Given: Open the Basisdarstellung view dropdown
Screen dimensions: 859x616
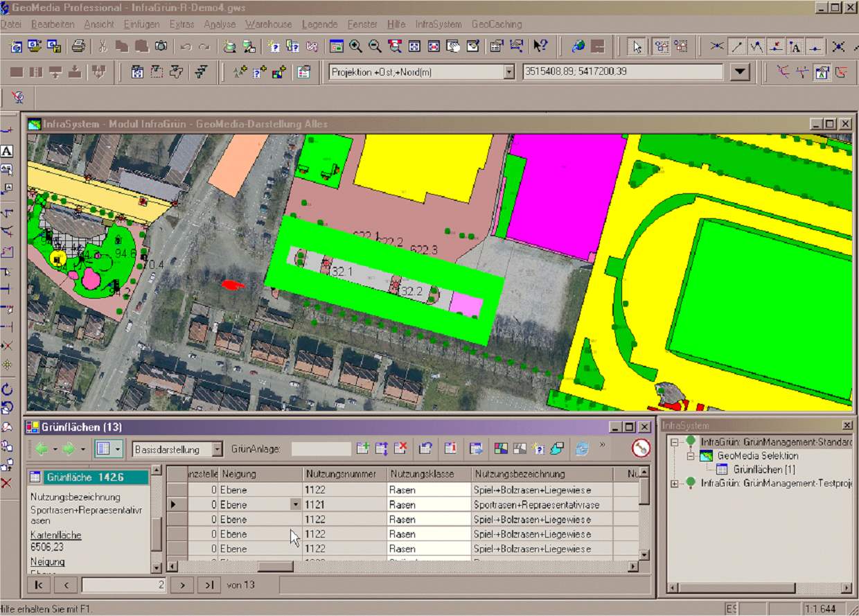Looking at the screenshot, I should [218, 449].
